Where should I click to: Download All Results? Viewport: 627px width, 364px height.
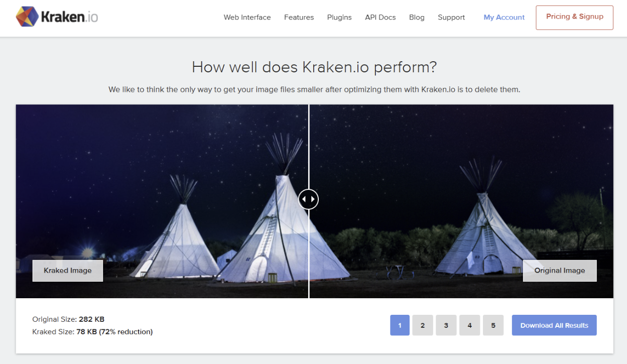[x=554, y=325]
